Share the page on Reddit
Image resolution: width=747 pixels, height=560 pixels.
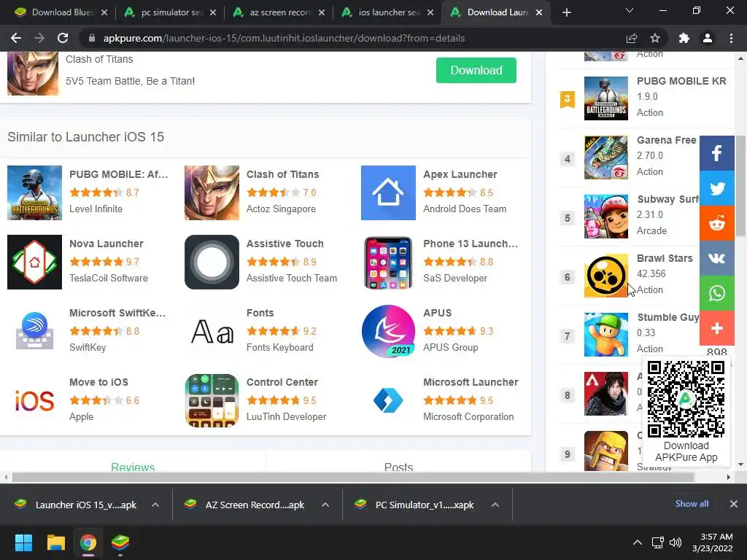[716, 223]
